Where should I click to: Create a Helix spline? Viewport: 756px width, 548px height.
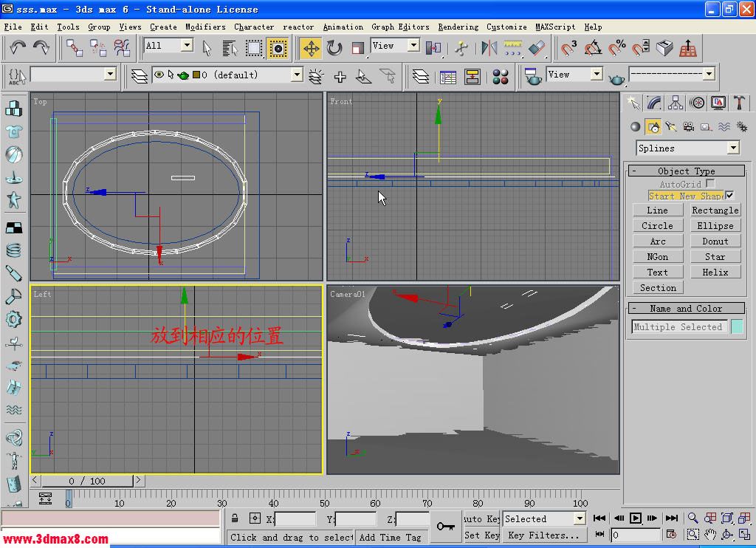715,272
